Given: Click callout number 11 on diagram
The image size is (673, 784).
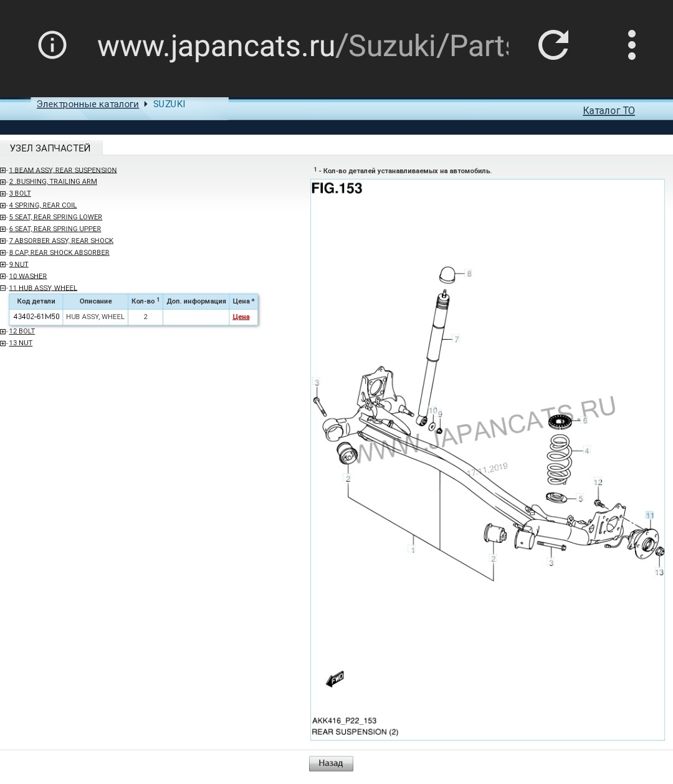Looking at the screenshot, I should coord(649,515).
